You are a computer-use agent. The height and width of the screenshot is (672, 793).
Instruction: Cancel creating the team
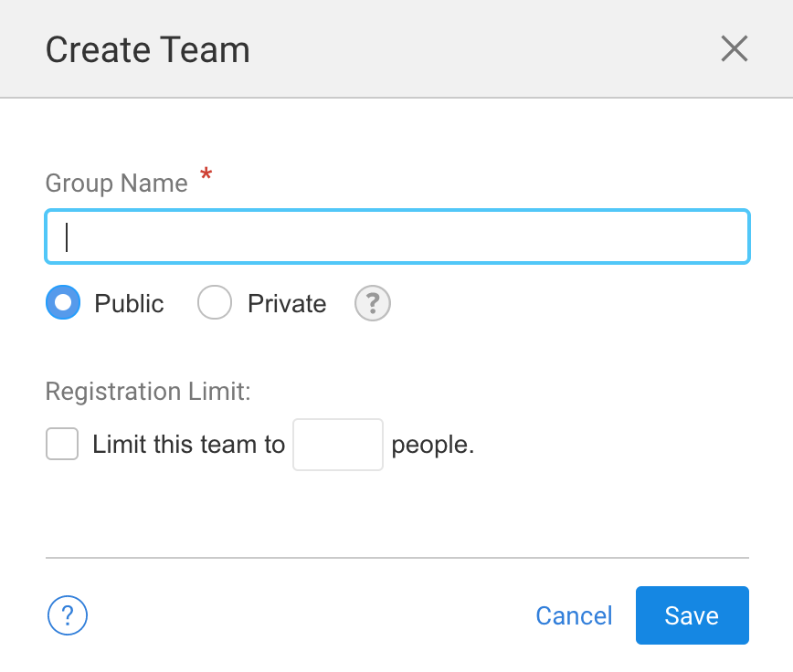coord(574,615)
